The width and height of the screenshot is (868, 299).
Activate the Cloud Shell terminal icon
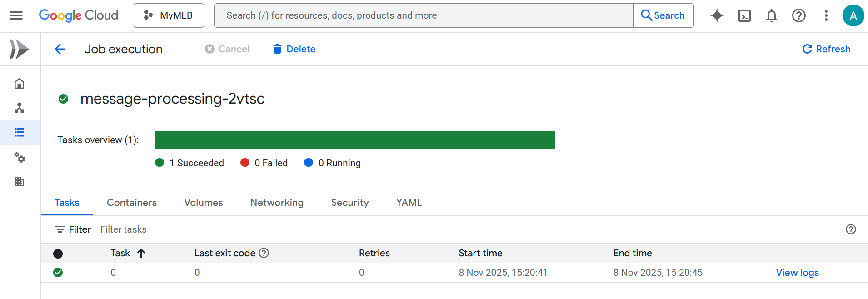pos(744,15)
